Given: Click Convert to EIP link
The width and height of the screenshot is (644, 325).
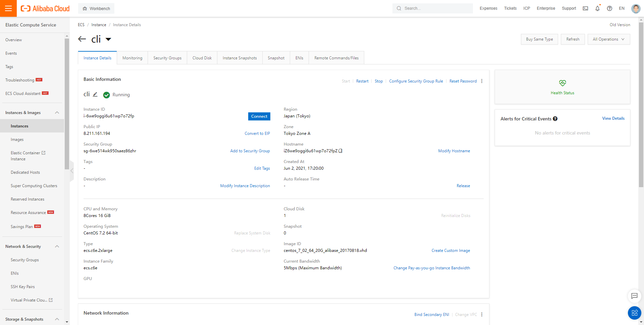Looking at the screenshot, I should click(x=257, y=133).
